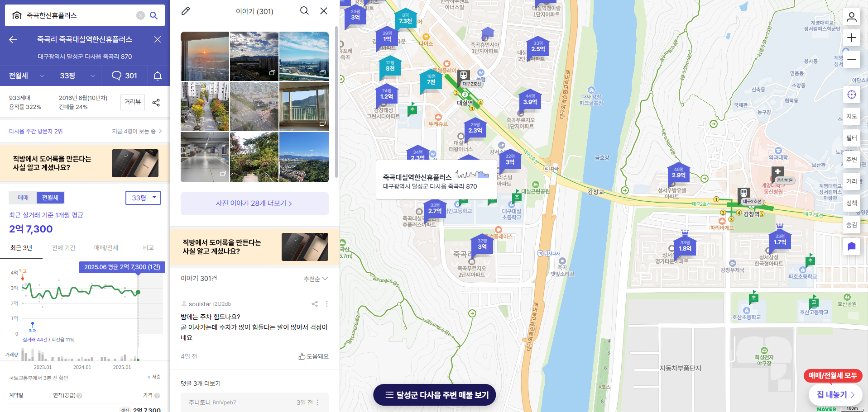Open the price trend mini chart in map tooltip
The image size is (868, 412).
point(472,174)
